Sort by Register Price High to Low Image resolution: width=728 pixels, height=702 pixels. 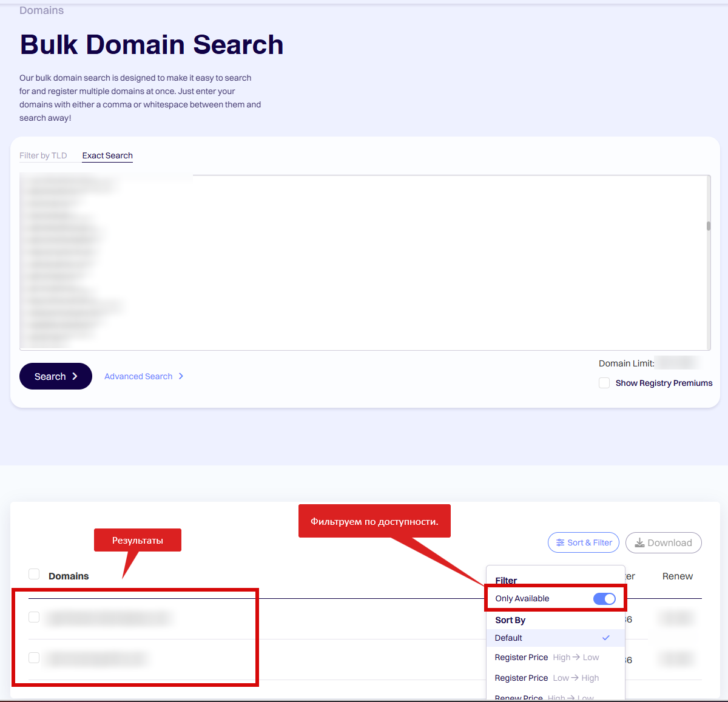(x=547, y=657)
